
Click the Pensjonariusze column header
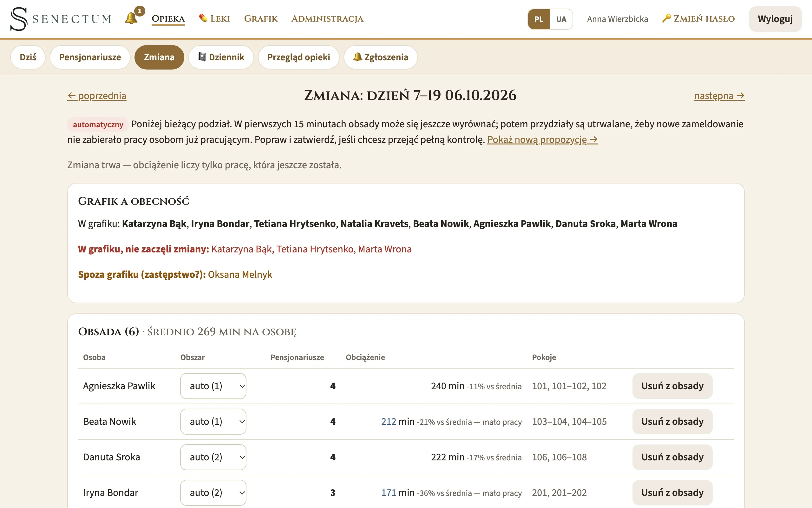[297, 357]
